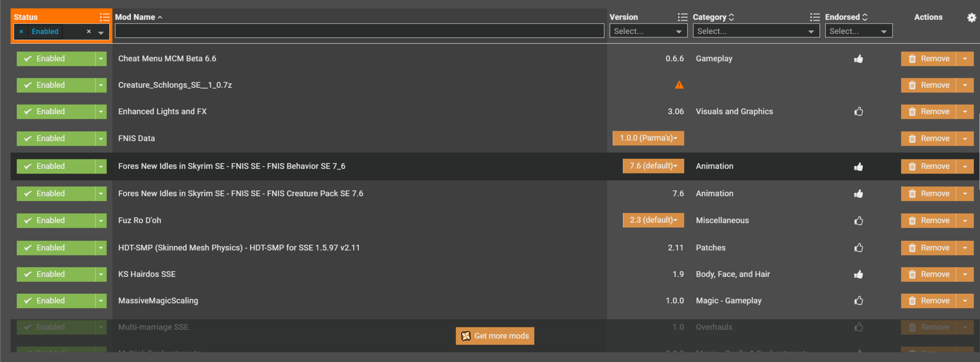
Task: Expand Remove options arrow for FNIS Data
Action: (x=965, y=138)
